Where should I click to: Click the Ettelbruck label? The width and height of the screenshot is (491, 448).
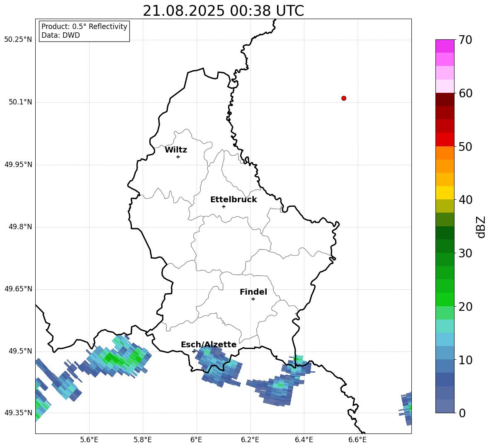tap(233, 200)
